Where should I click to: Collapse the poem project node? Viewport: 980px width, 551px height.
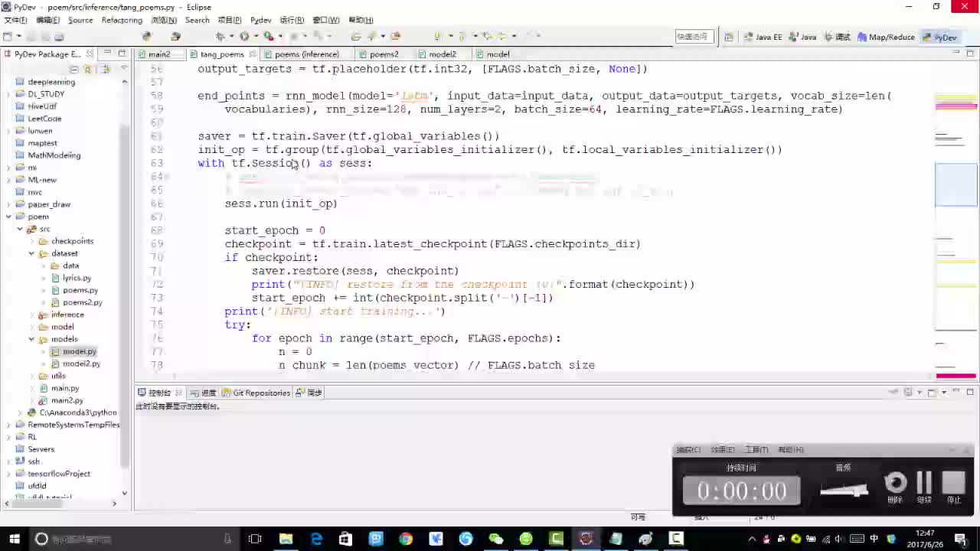tap(8, 217)
